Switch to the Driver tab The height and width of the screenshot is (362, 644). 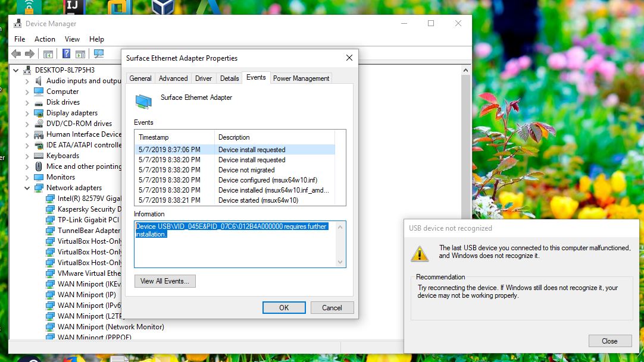[x=204, y=78]
